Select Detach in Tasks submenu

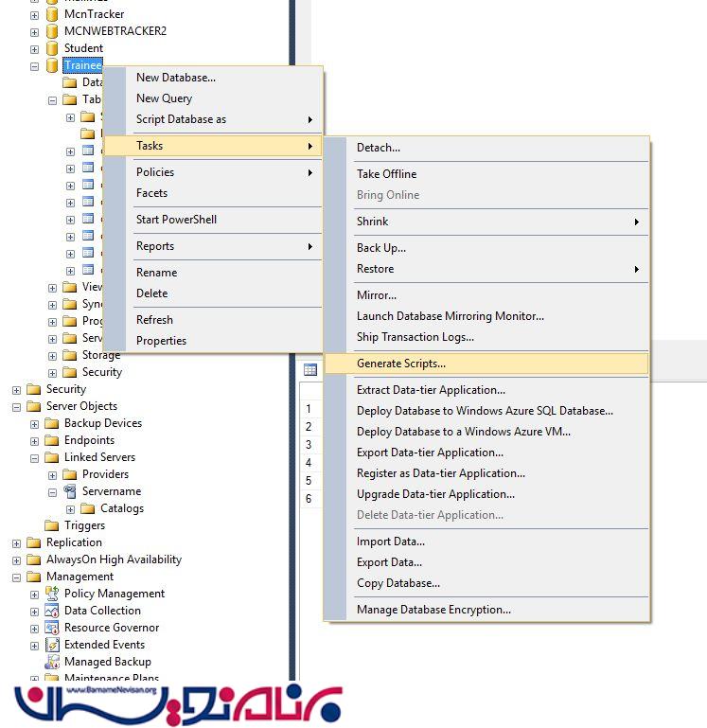(486, 148)
